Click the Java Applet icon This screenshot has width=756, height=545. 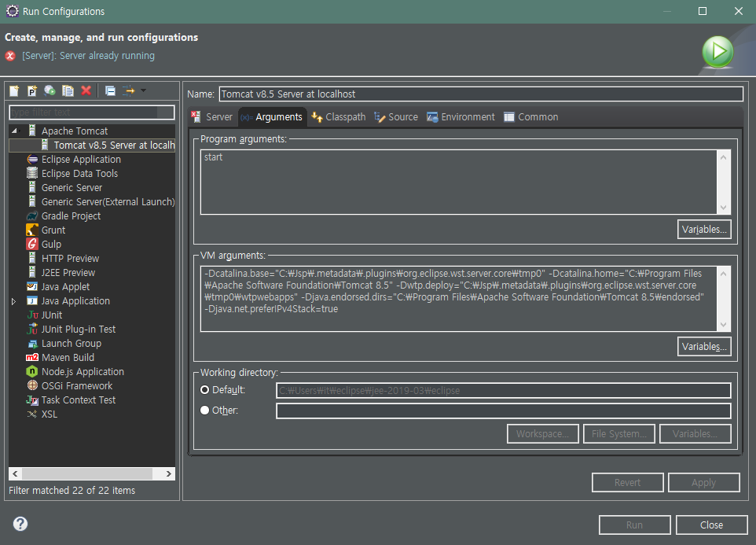click(x=32, y=286)
